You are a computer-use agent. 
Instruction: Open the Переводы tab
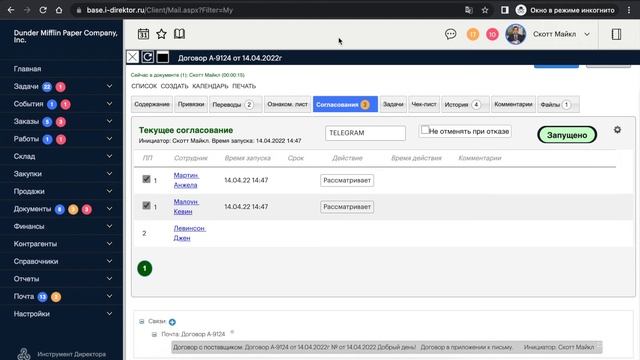pos(236,104)
